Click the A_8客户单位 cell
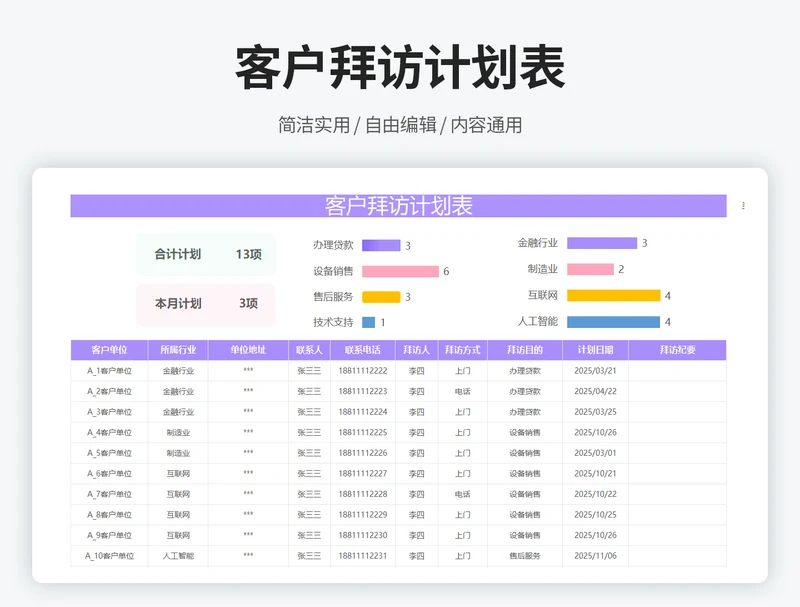 point(109,515)
